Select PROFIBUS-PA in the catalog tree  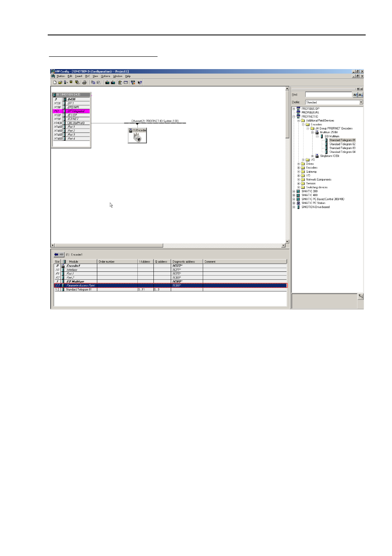[310, 113]
